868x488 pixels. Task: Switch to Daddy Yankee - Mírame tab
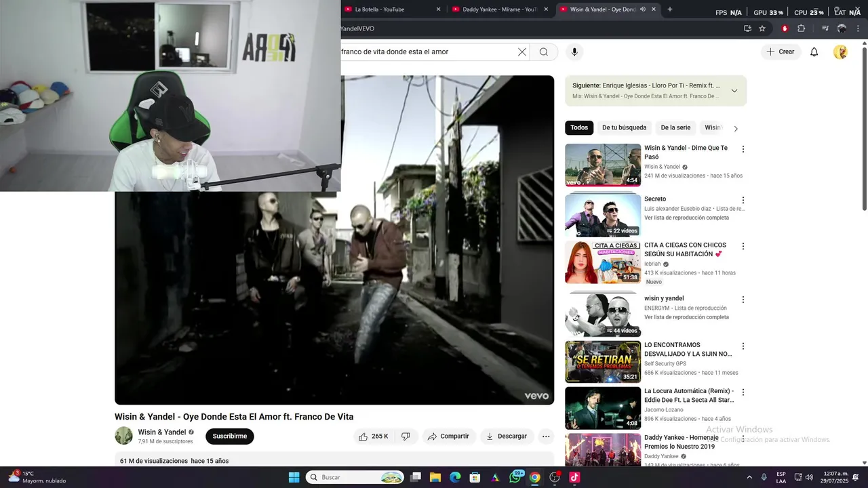[x=500, y=9]
